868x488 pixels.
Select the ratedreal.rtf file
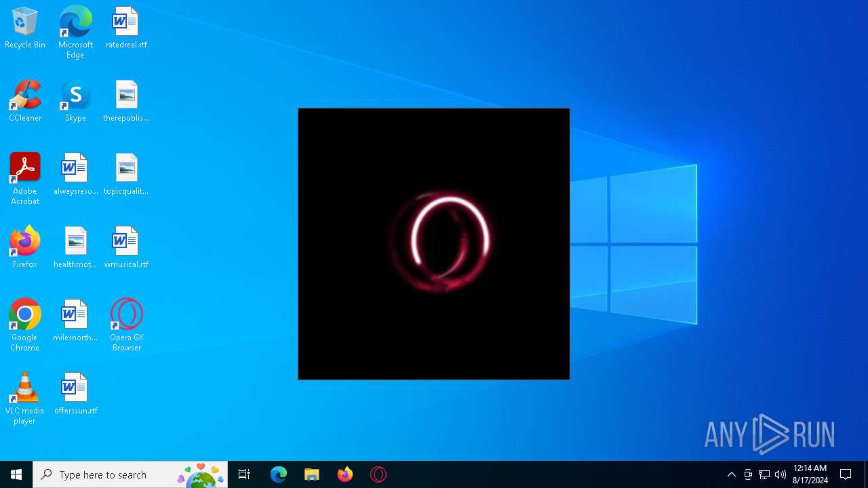tap(126, 28)
